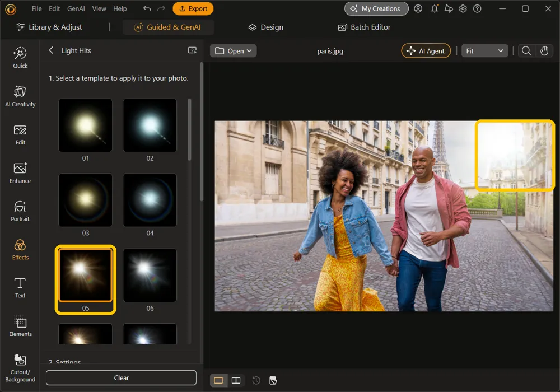Activate the hand pan tool
The width and height of the screenshot is (560, 392).
tap(544, 51)
